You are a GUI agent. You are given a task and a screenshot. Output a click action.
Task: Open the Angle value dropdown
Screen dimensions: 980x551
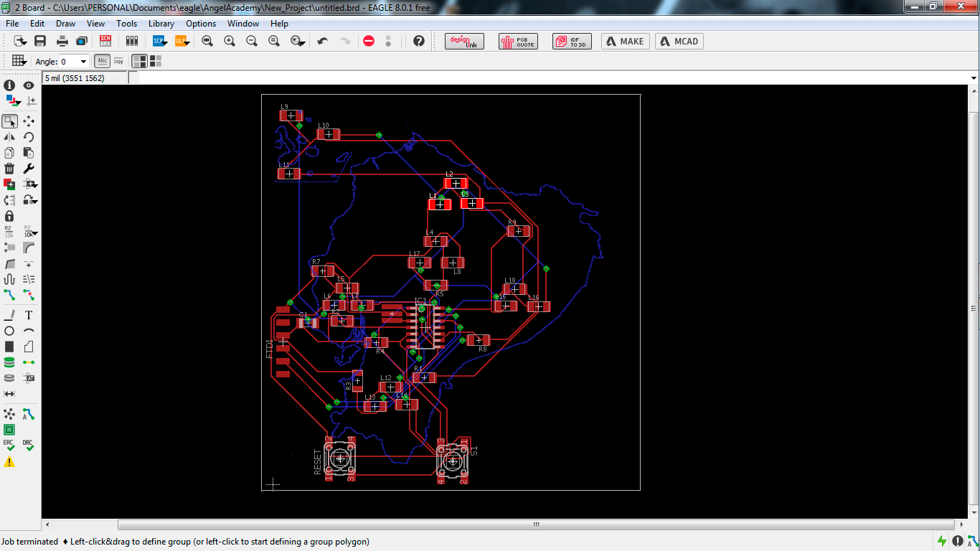[83, 62]
